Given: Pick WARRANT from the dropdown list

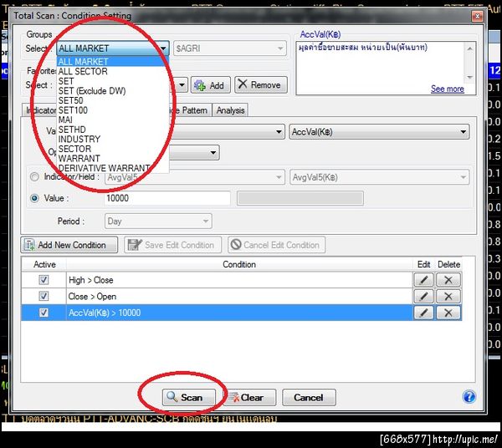Looking at the screenshot, I should [x=113, y=158].
